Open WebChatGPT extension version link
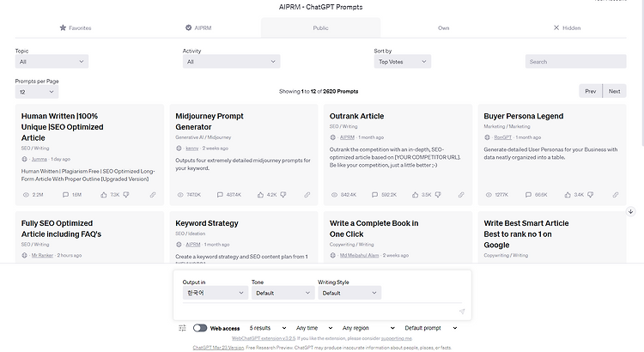 tap(264, 338)
